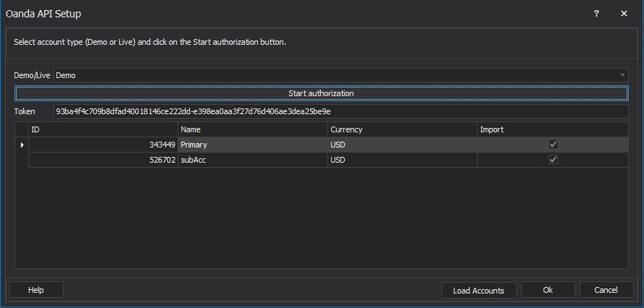Sort table by Currency column header
Viewport: 644px width, 308px height.
[403, 129]
